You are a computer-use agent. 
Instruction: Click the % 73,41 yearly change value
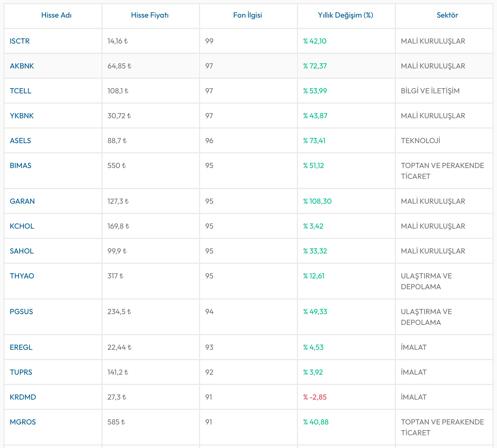pos(314,141)
